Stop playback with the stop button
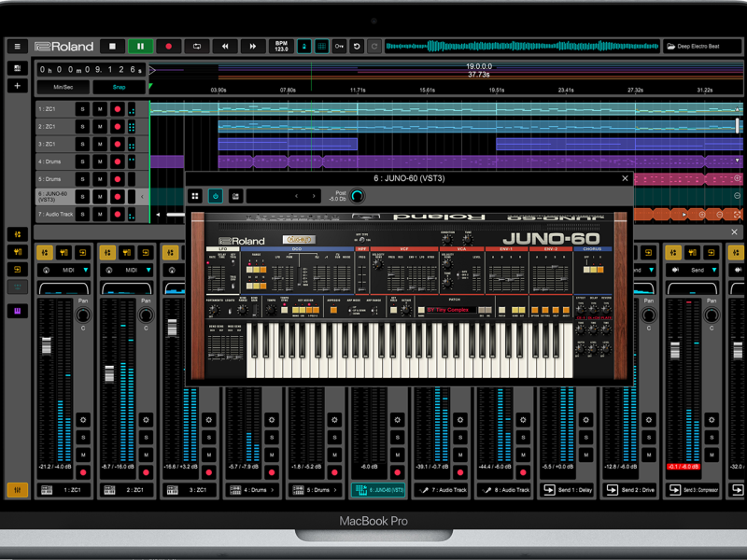Viewport: 747px width, 560px height. click(112, 46)
